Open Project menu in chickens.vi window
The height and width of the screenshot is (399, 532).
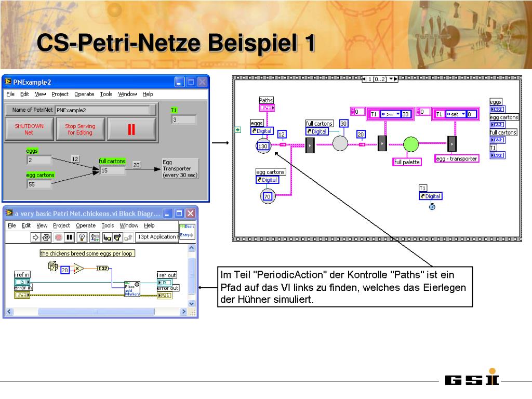click(x=61, y=225)
